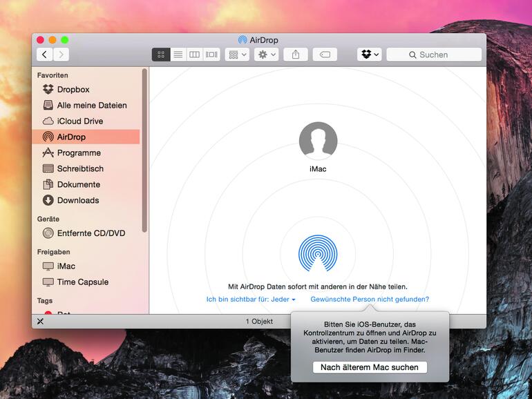Click the AirDrop title icon
This screenshot has width=532, height=399.
point(243,40)
